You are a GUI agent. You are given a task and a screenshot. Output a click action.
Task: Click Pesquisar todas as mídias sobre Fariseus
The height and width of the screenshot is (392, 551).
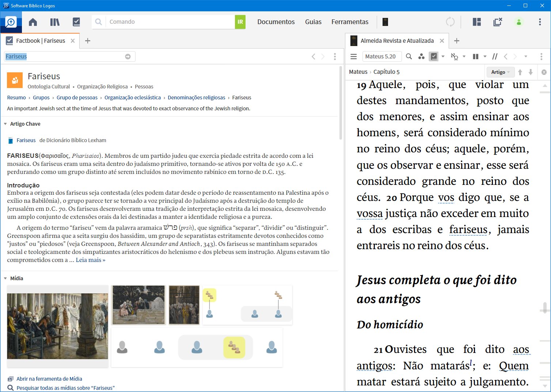tap(66, 388)
